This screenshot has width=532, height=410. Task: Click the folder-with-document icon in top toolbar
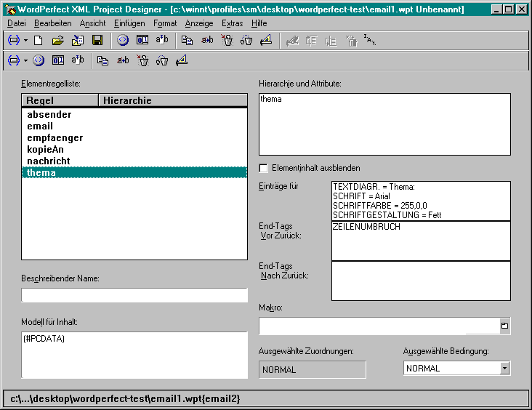click(78, 41)
